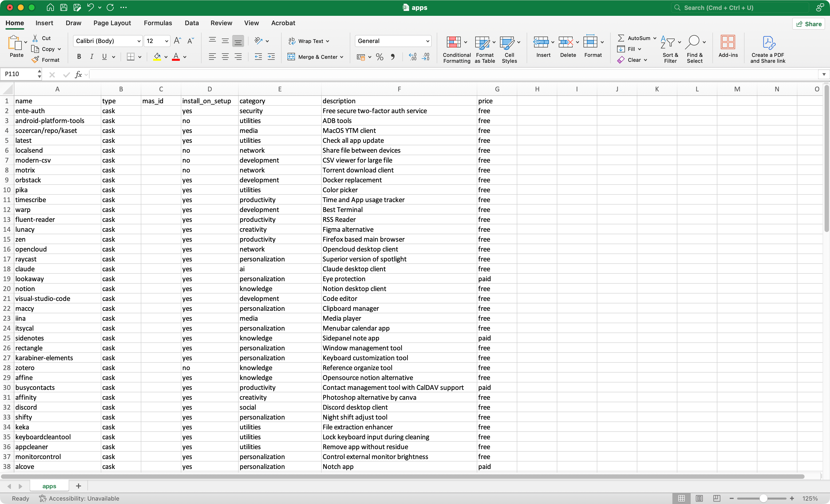The width and height of the screenshot is (830, 504).
Task: Click Format as Table icon
Action: (x=482, y=42)
